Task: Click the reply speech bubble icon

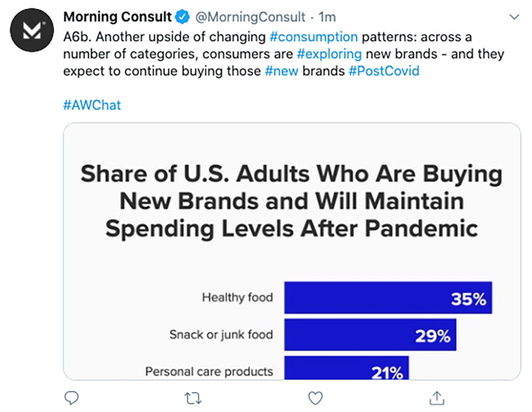Action: [71, 398]
